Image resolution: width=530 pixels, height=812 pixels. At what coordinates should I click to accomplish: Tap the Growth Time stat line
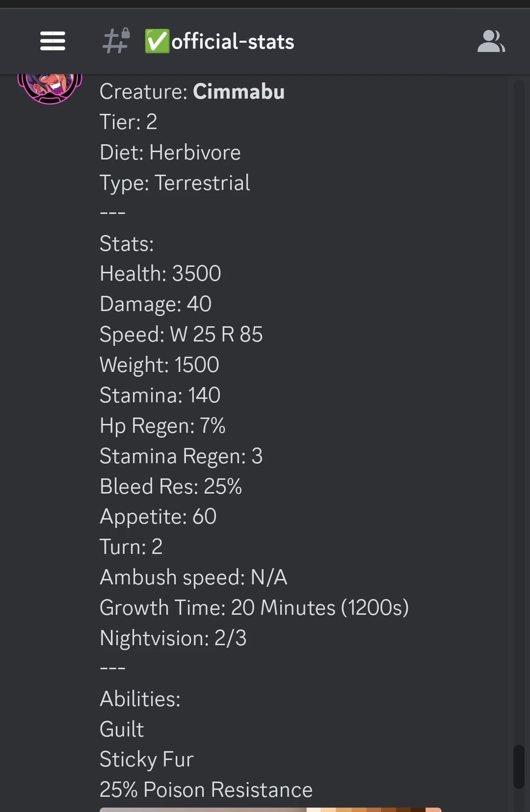click(254, 607)
